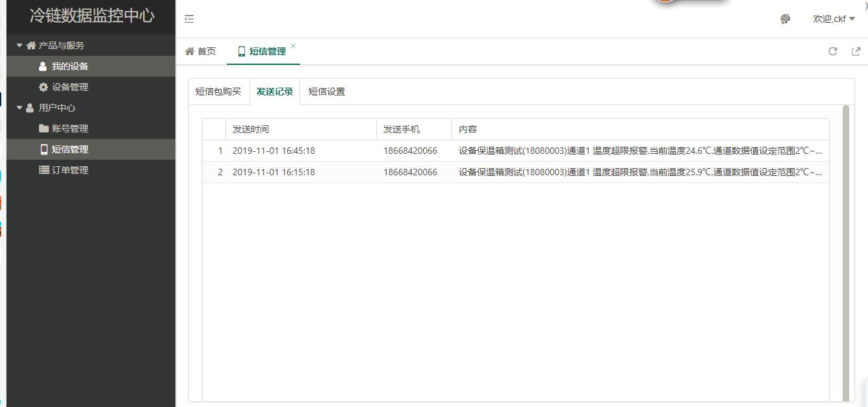Go to 订单管理 in the sidebar
The width and height of the screenshot is (868, 407).
[x=70, y=170]
